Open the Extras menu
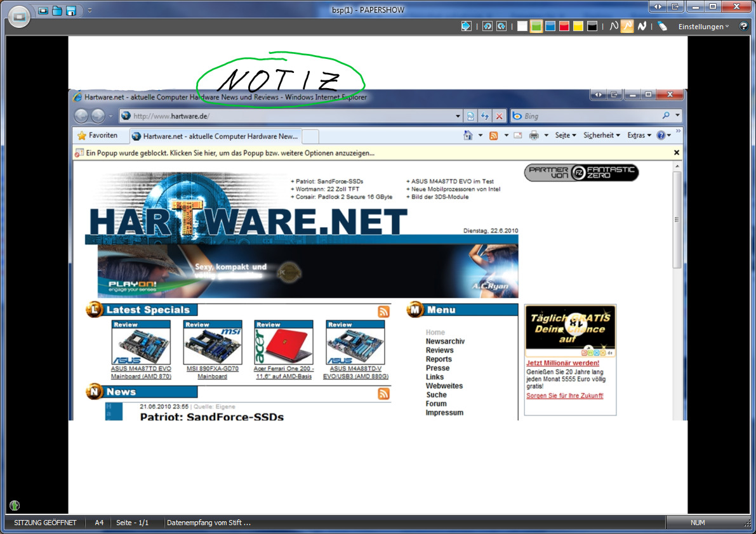Screen dimensions: 756x534 (x=639, y=135)
